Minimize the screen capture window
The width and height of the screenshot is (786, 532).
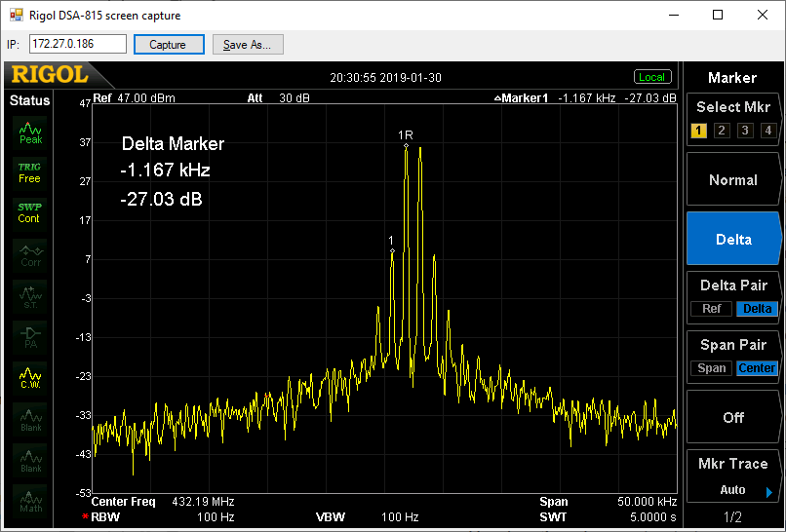coord(674,15)
